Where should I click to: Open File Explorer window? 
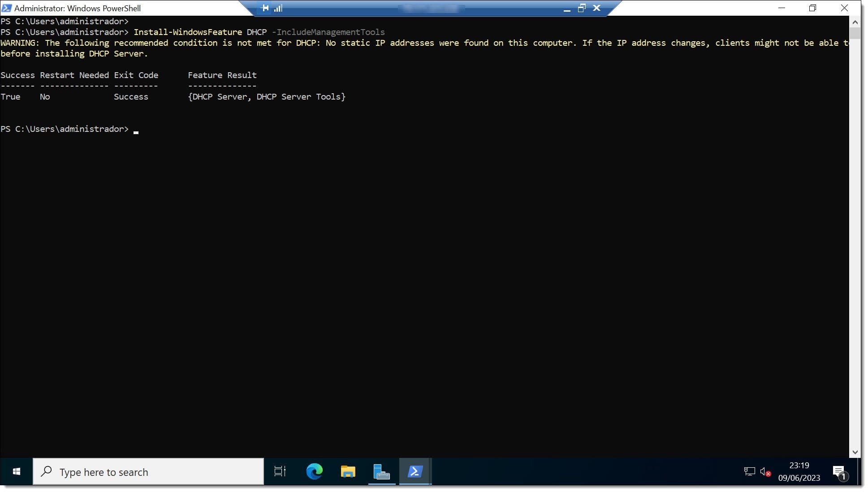pos(348,472)
